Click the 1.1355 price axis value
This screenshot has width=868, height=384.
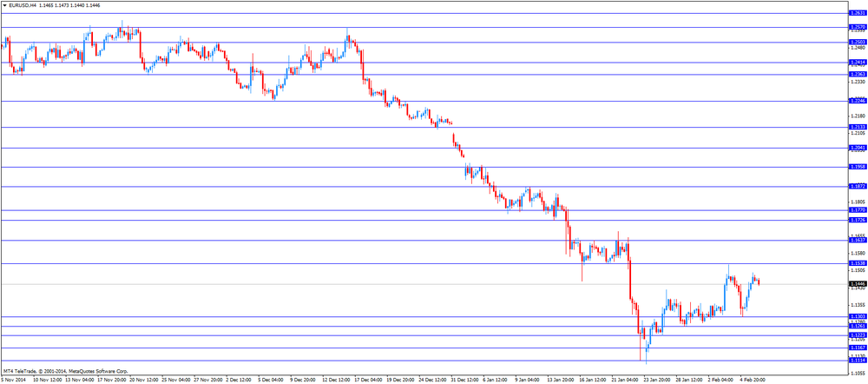858,305
